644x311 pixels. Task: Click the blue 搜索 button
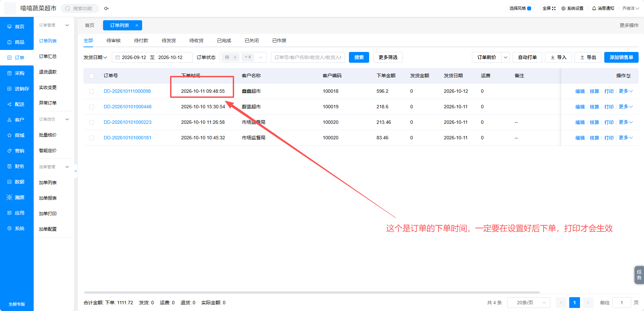point(359,57)
